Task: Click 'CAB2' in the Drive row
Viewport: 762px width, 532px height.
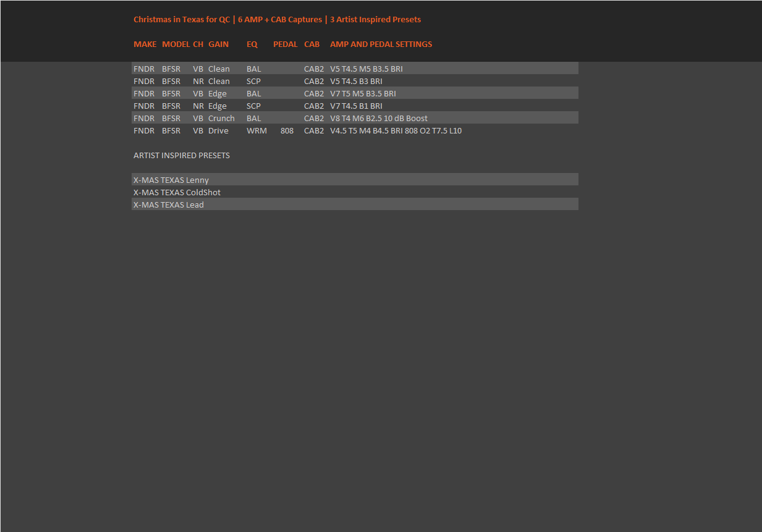Action: coord(314,131)
